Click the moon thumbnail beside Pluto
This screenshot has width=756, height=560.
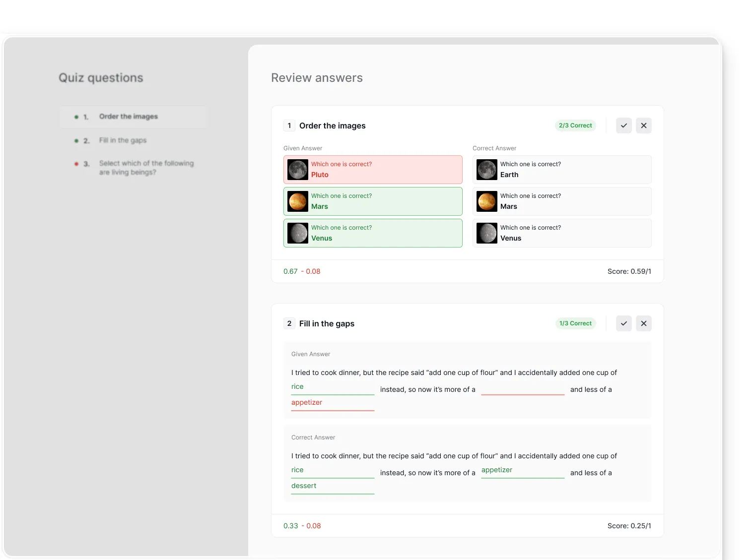pos(298,170)
